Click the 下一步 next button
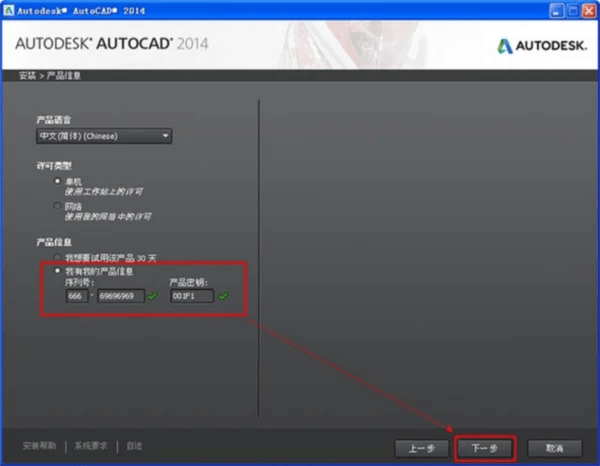This screenshot has height=466, width=600. click(x=485, y=448)
